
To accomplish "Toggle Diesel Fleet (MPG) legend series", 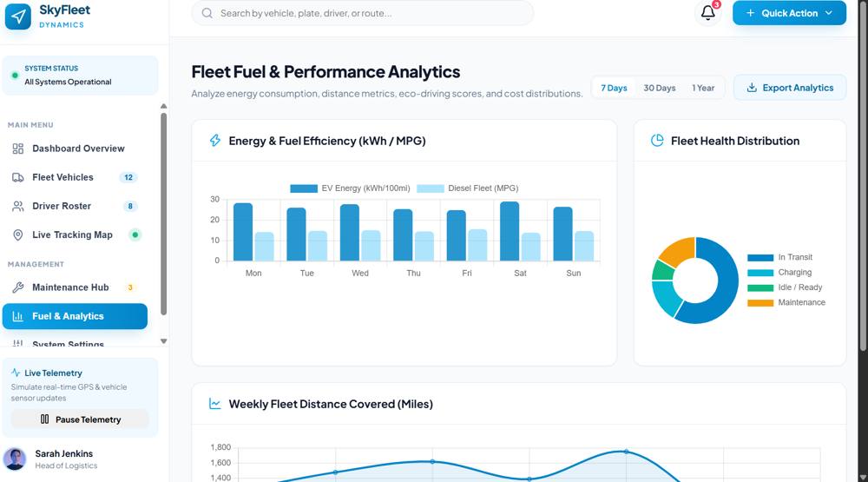I will (x=467, y=188).
